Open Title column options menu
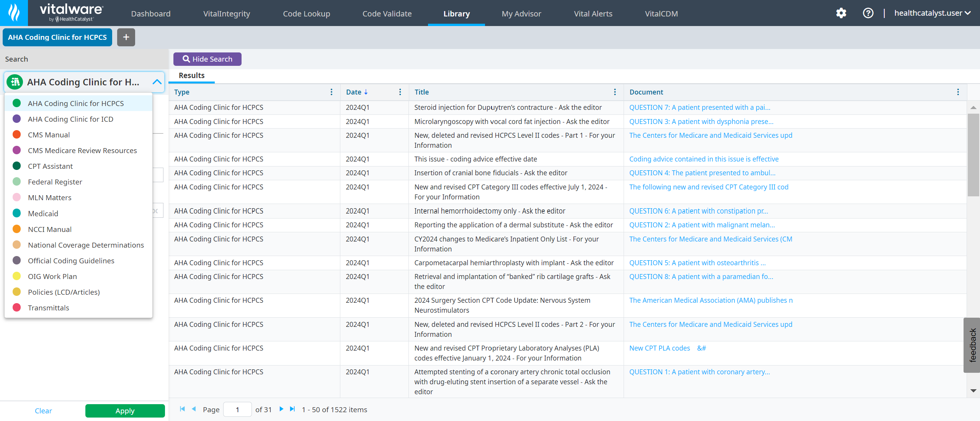The height and width of the screenshot is (421, 980). 615,92
